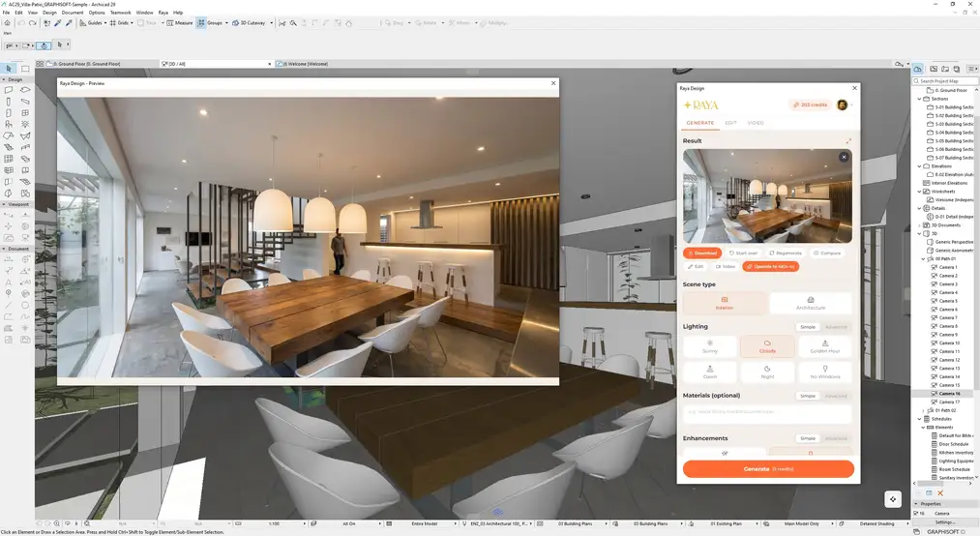Select the Arrow tool in toolbox
Image resolution: width=980 pixels, height=536 pixels.
[x=9, y=68]
